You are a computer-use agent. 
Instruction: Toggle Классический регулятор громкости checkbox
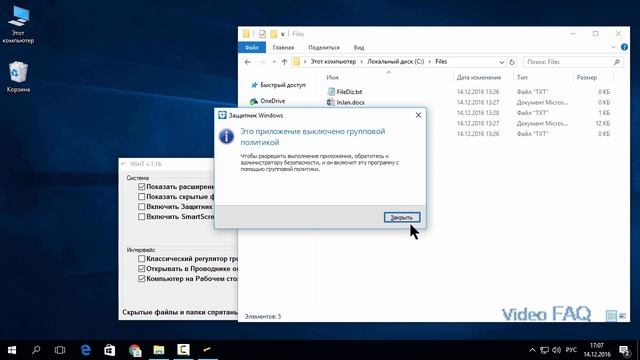(142, 259)
